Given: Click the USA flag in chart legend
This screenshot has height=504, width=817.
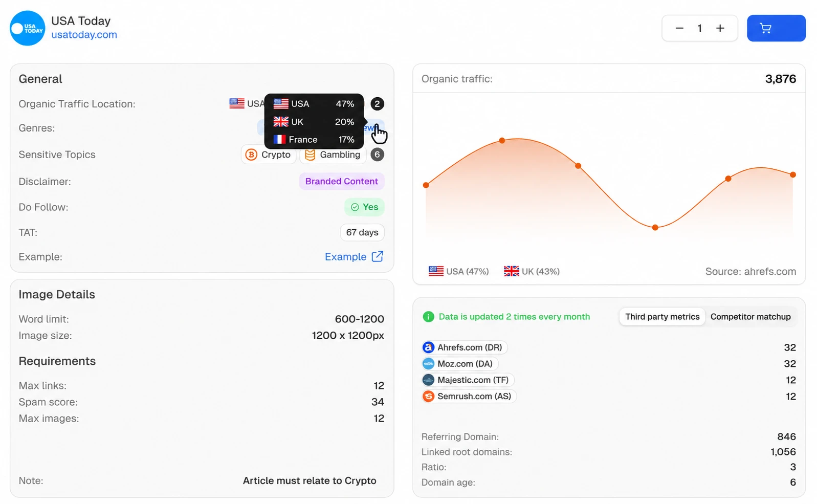Looking at the screenshot, I should tap(436, 271).
